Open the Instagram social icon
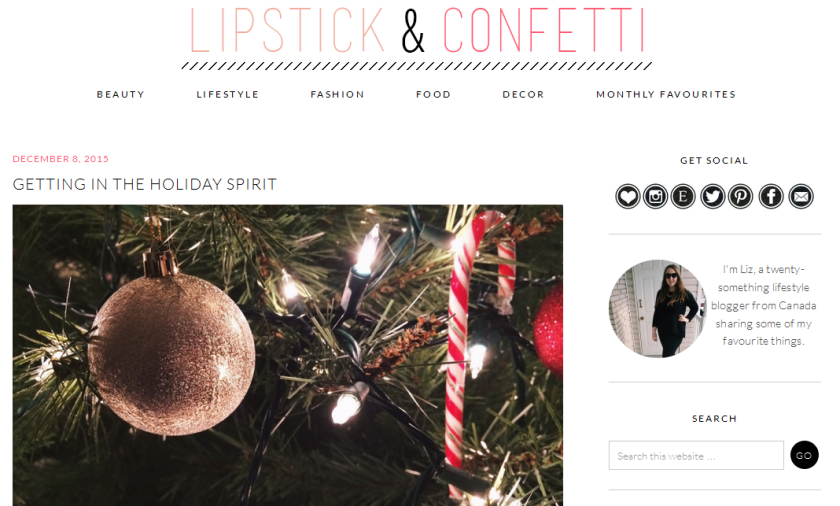The width and height of the screenshot is (840, 506). click(x=655, y=197)
